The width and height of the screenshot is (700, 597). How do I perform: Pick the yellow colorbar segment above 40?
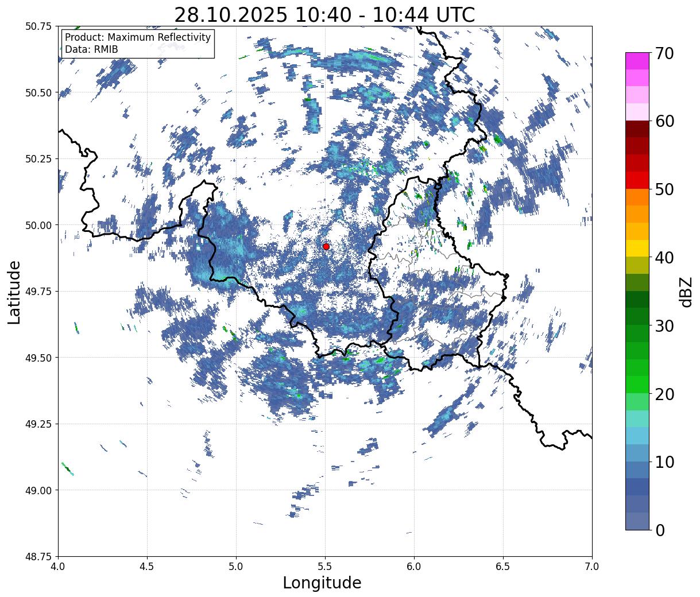637,248
